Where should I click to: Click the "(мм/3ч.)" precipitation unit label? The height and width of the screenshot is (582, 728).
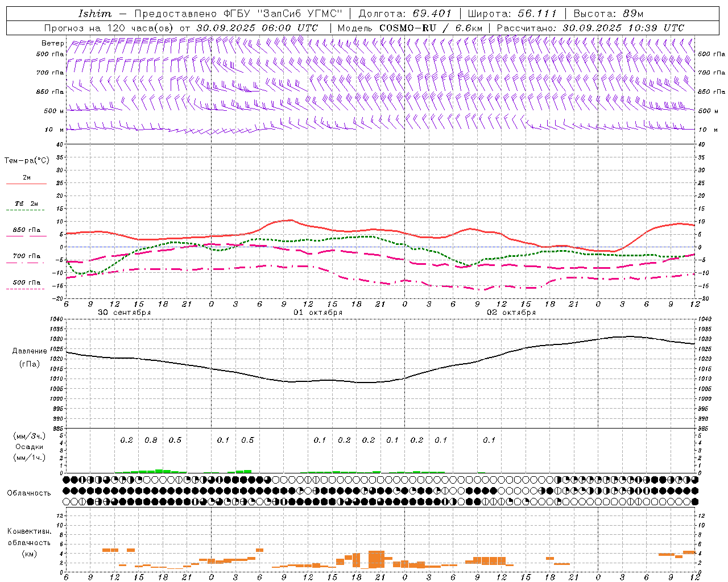(x=30, y=436)
